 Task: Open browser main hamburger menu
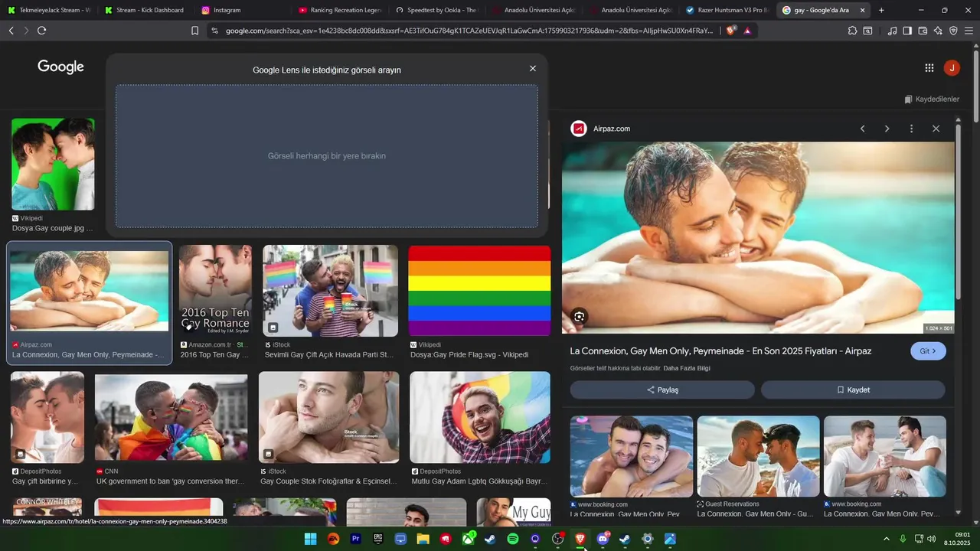[969, 31]
